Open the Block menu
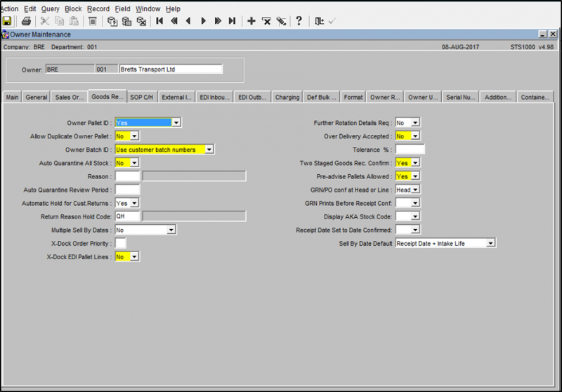The height and width of the screenshot is (392, 562). point(73,8)
